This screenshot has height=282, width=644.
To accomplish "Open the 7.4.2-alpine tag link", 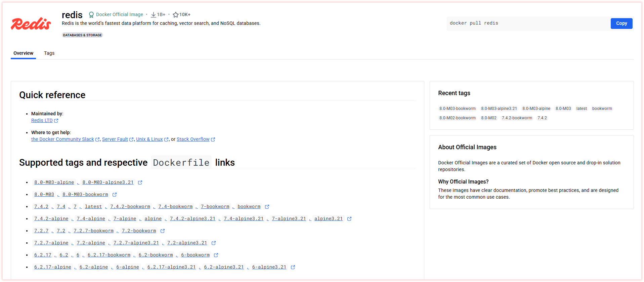I will pyautogui.click(x=51, y=218).
